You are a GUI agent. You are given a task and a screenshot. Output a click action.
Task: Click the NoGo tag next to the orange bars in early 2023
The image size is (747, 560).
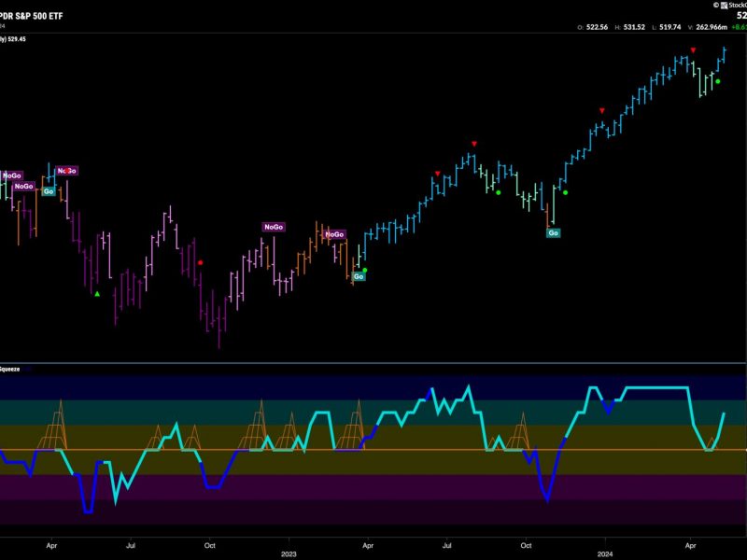click(334, 234)
